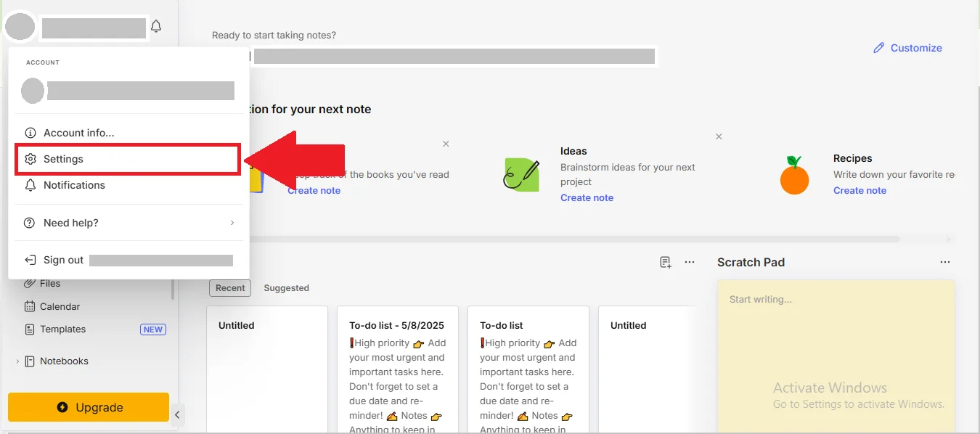The width and height of the screenshot is (980, 434).
Task: Select Settings in the account menu
Action: click(x=128, y=159)
